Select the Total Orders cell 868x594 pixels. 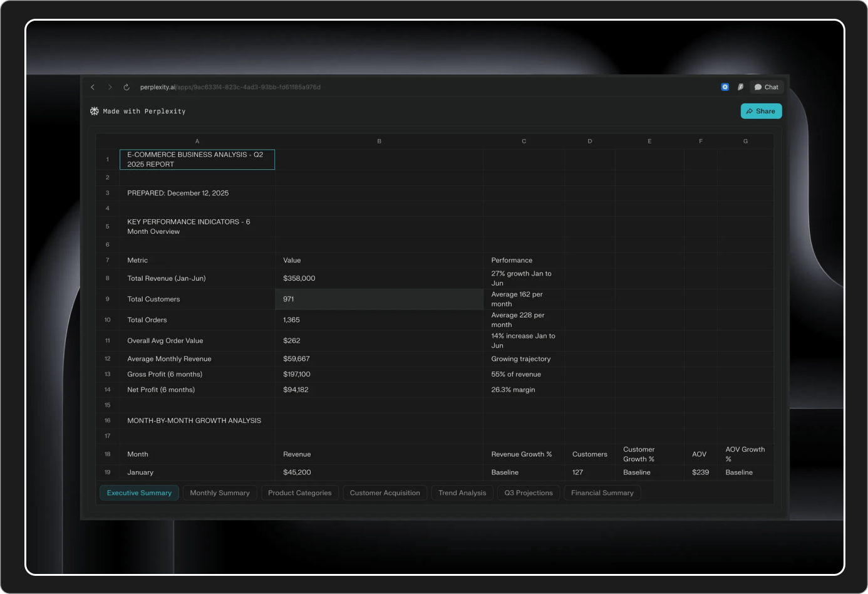click(197, 320)
